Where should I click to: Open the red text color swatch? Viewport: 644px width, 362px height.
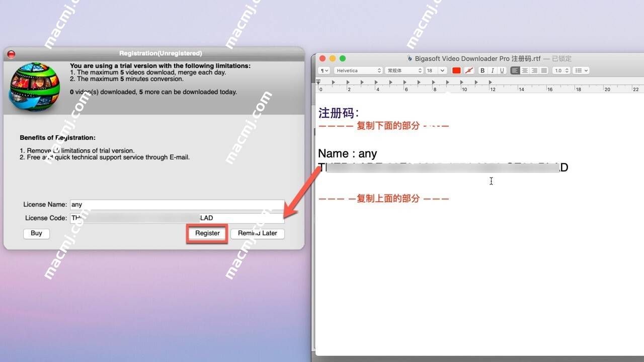(456, 70)
